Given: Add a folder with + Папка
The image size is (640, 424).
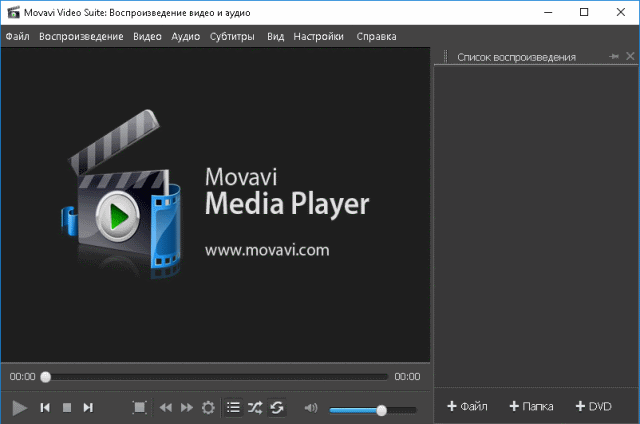Looking at the screenshot, I should coord(531,406).
